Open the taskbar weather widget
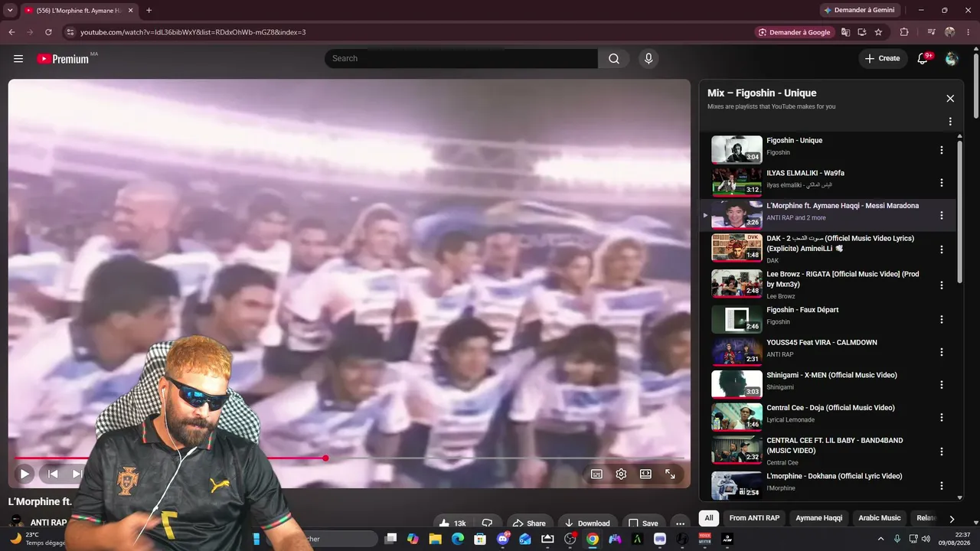 point(38,539)
